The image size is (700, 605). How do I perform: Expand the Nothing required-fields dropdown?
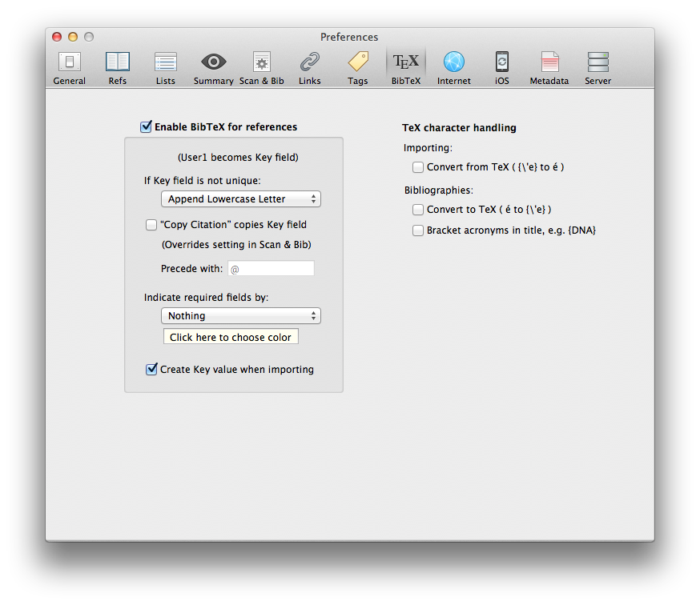[x=240, y=316]
